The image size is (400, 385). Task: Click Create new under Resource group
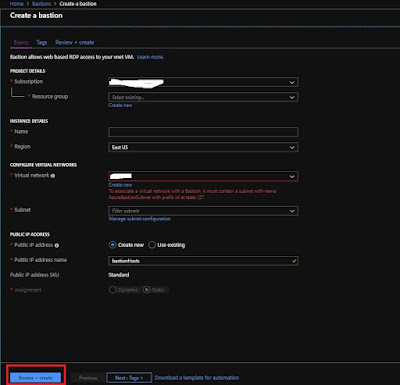point(120,105)
